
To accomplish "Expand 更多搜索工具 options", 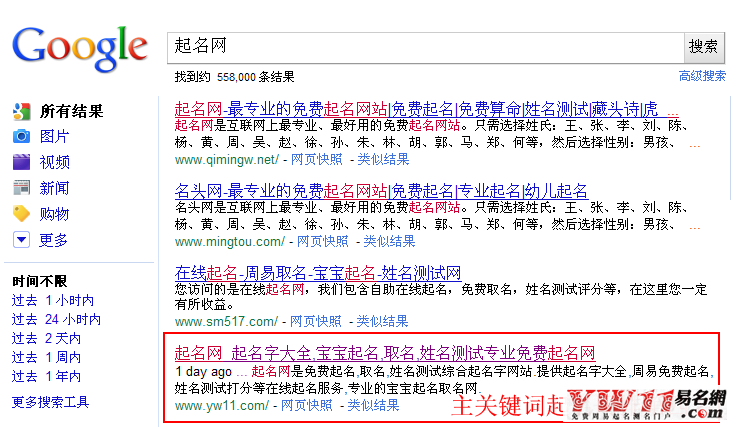I will (x=50, y=402).
